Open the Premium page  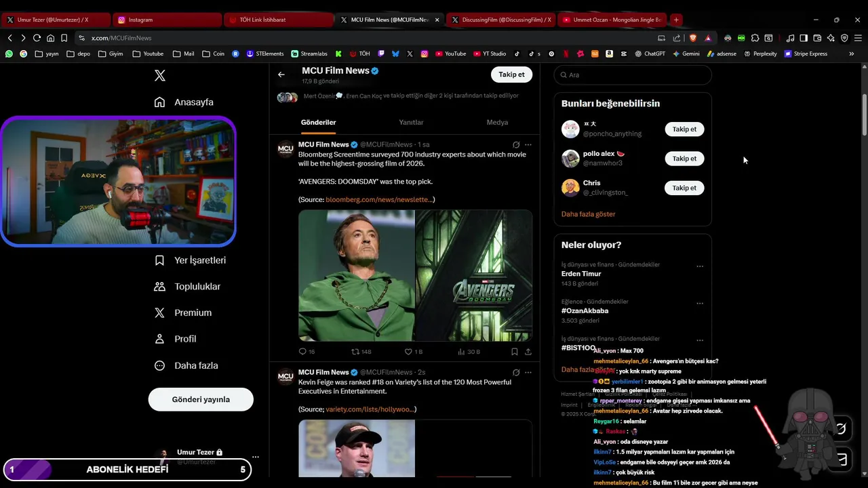tap(183, 313)
